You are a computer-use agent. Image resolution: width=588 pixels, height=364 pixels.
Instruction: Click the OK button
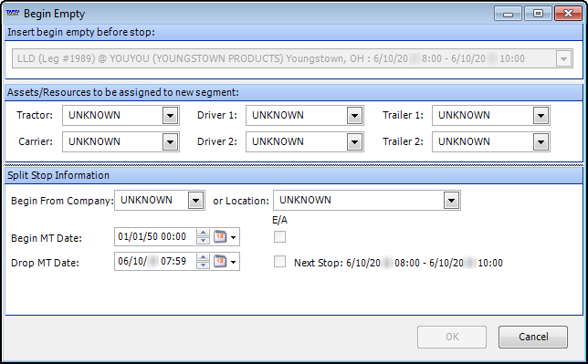pos(452,337)
